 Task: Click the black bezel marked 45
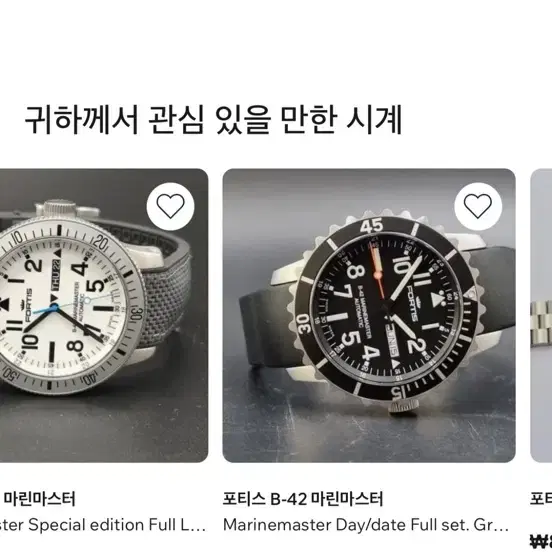point(371,225)
